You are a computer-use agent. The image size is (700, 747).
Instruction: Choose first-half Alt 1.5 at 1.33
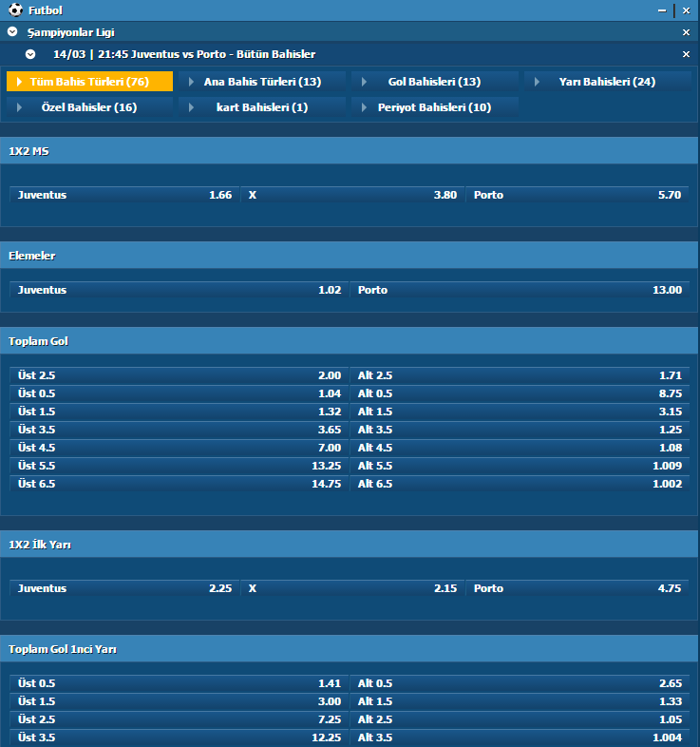(x=520, y=701)
